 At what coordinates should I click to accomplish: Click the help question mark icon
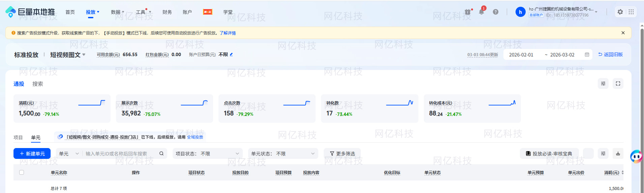pos(495,12)
